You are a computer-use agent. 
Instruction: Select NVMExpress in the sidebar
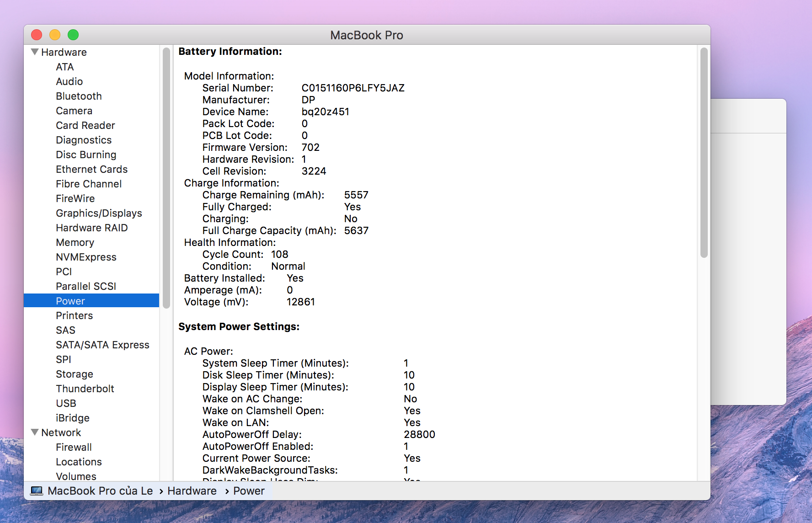[x=86, y=257]
